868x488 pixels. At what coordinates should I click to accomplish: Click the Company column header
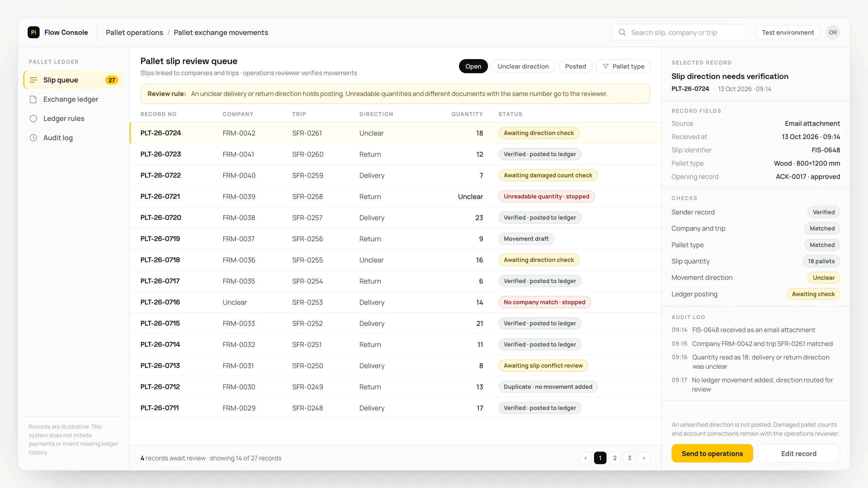coord(238,114)
